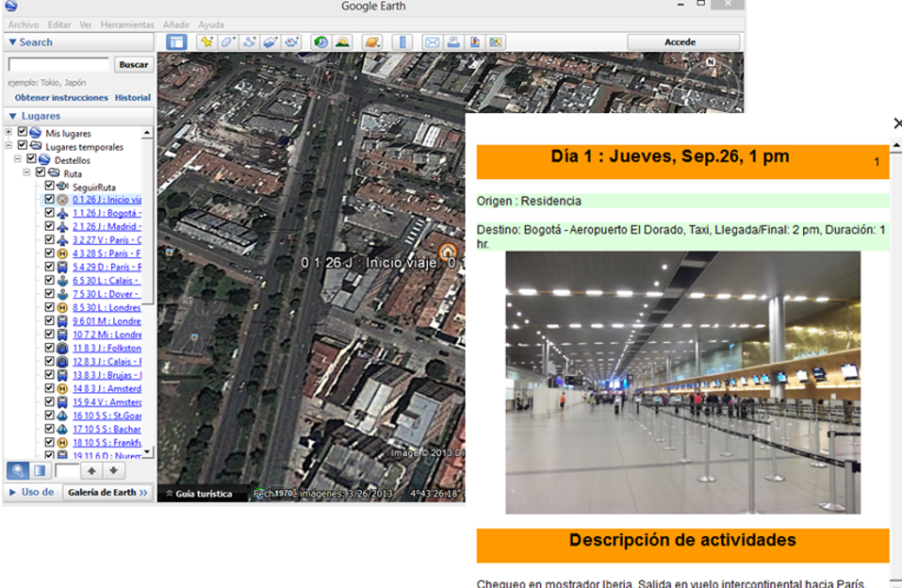Toggle the Ruta folder checkbox
Image resolution: width=902 pixels, height=588 pixels.
[41, 172]
